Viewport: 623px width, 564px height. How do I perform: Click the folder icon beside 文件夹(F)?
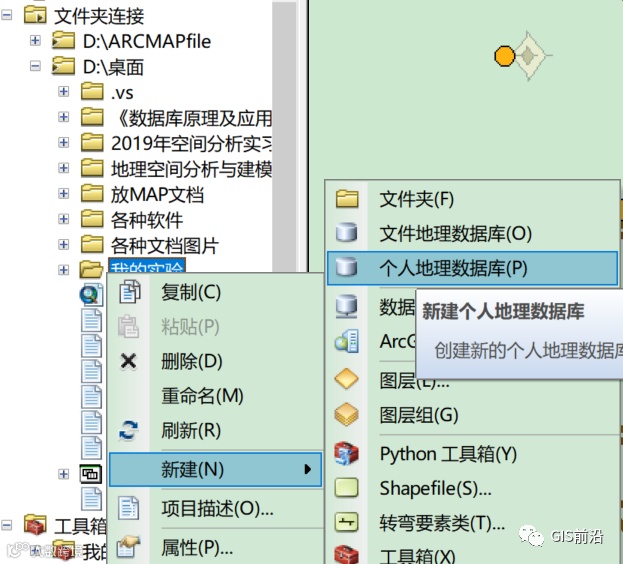coord(347,199)
